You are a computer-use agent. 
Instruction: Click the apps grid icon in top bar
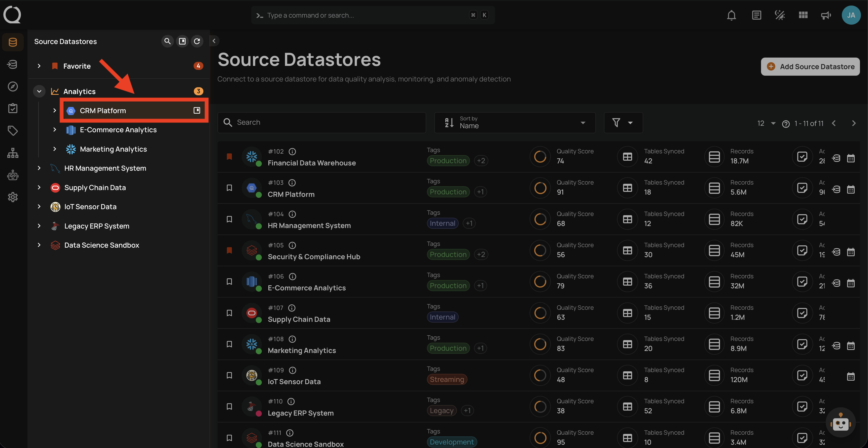point(803,15)
